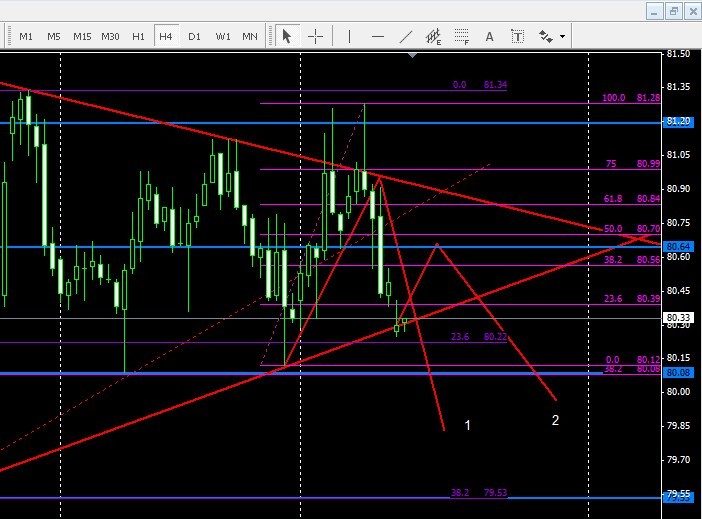Select the Fibonacci 50.0 level label
This screenshot has height=519, width=702.
point(631,228)
